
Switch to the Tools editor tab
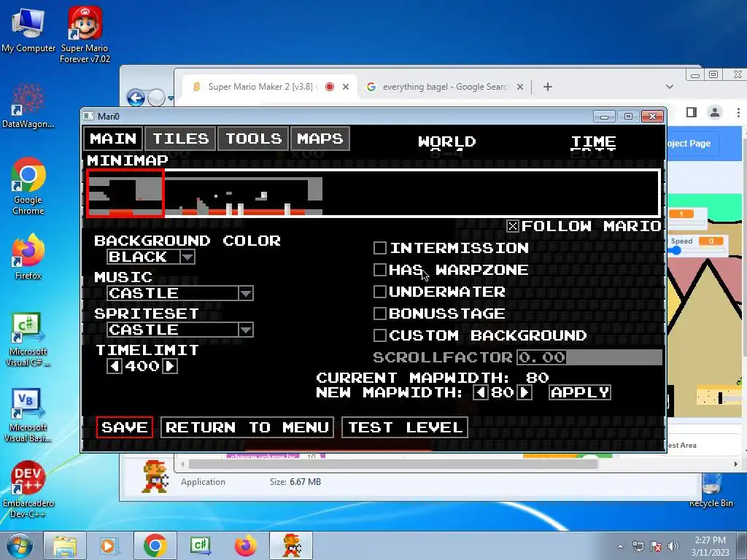click(253, 139)
